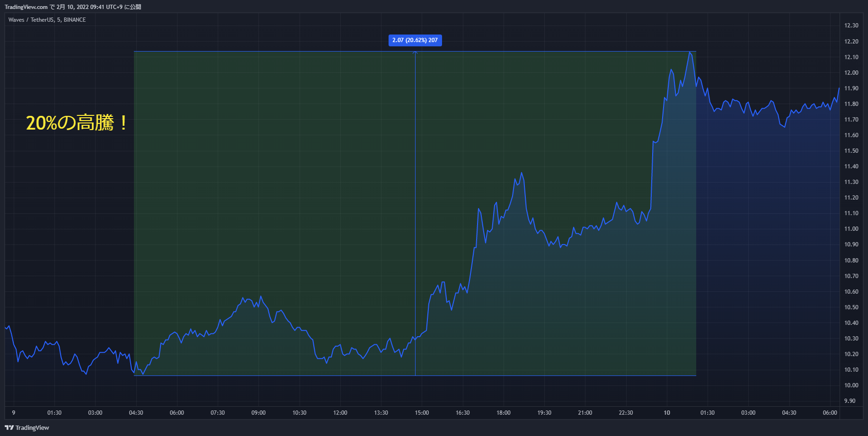This screenshot has width=868, height=436.
Task: Click the 11.20 price axis label
Action: click(x=851, y=198)
